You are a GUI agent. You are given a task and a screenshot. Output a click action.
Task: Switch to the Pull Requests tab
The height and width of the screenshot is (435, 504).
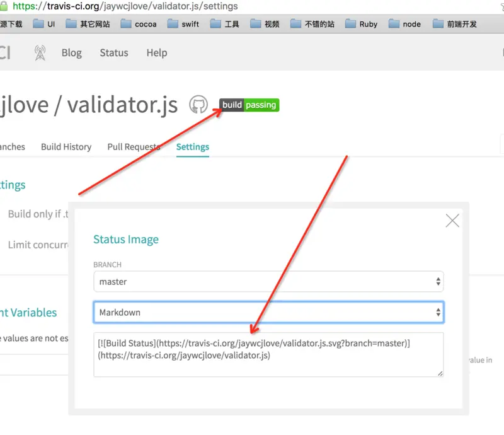click(134, 147)
